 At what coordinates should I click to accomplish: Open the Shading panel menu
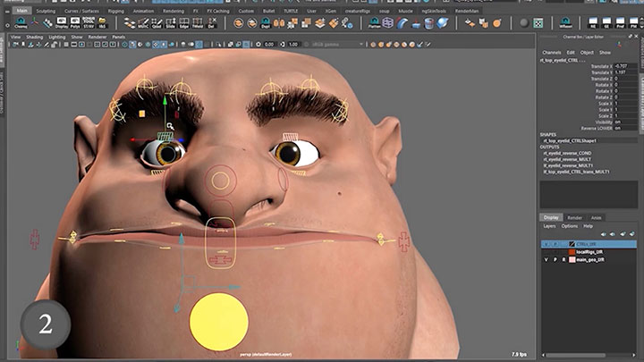tap(35, 37)
